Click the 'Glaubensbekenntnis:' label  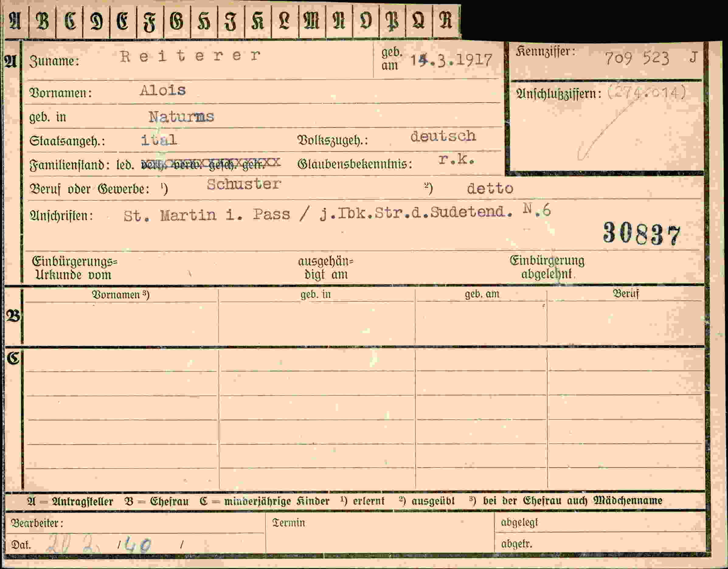point(355,164)
